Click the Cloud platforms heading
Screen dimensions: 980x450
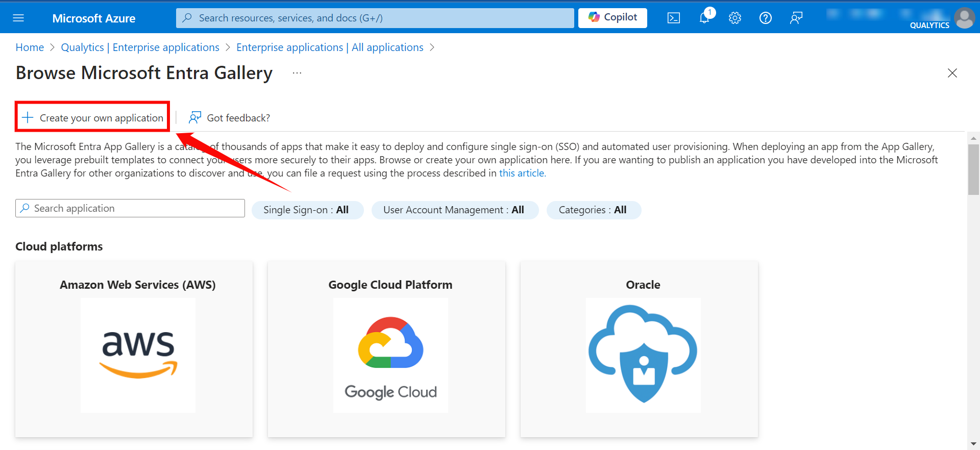tap(59, 246)
